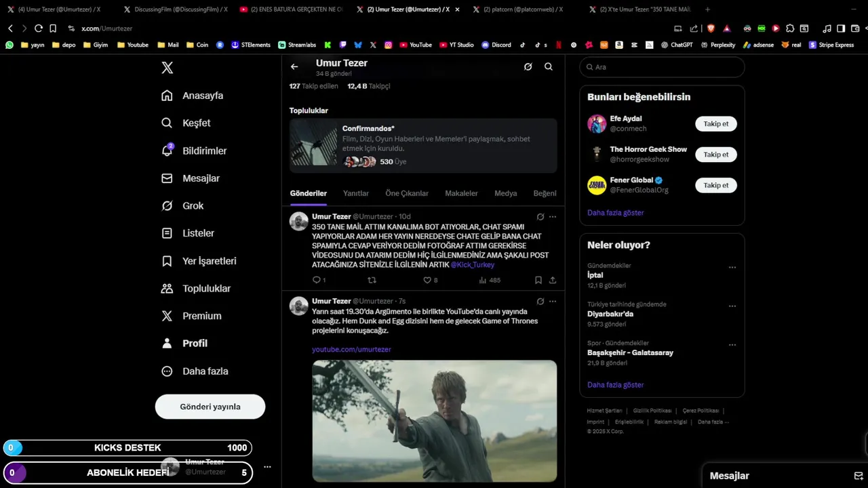Screen dimensions: 868x488
Task: Follow Fener Global
Action: click(x=715, y=185)
